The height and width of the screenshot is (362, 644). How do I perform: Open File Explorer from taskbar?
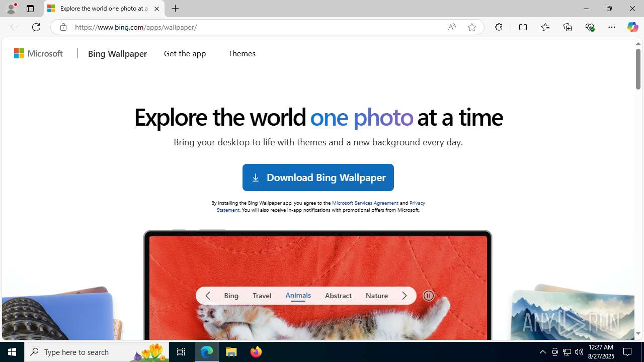click(231, 352)
